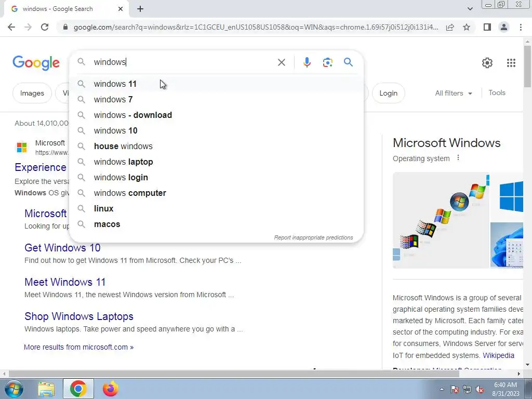Click the Google logo

click(36, 63)
